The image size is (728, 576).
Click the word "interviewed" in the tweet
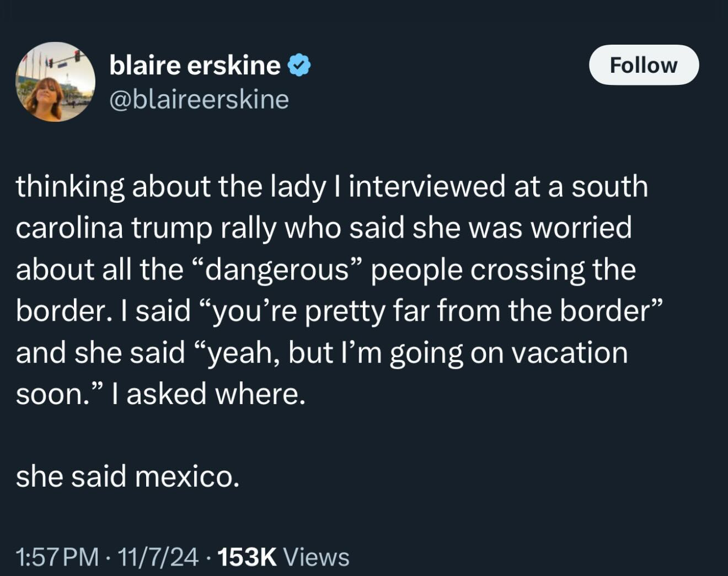427,186
